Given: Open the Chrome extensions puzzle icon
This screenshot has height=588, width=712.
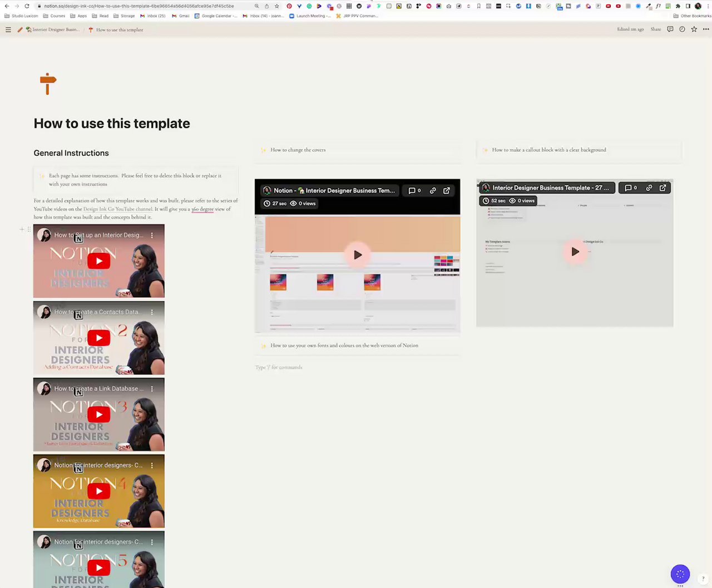Looking at the screenshot, I should (678, 6).
